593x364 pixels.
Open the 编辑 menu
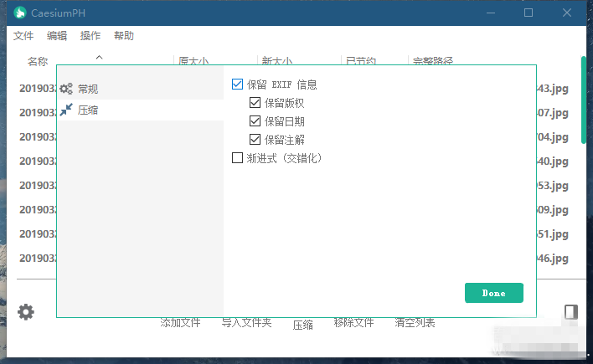[x=57, y=36]
